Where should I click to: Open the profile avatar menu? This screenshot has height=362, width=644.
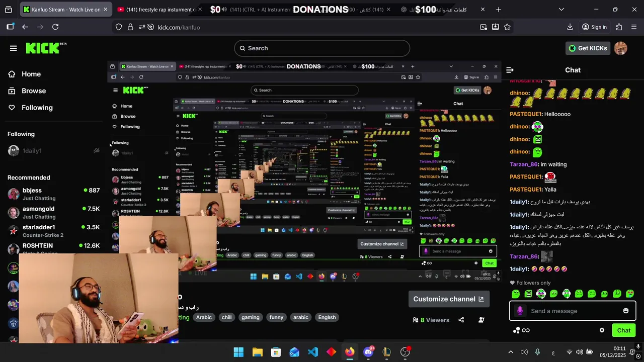[620, 48]
